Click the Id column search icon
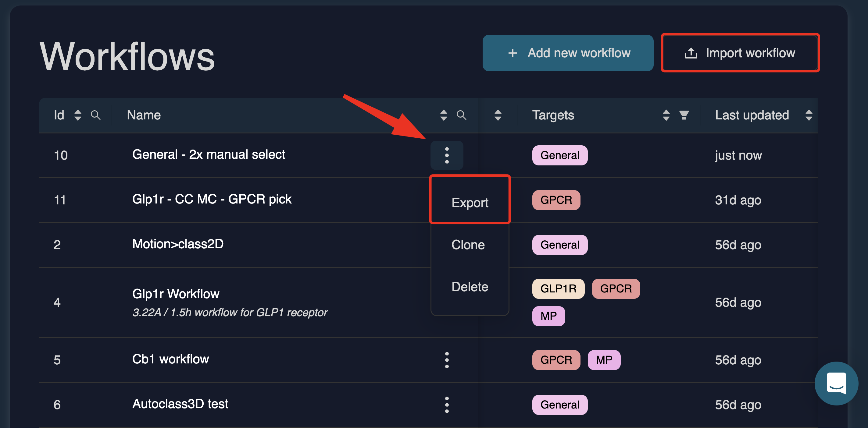 tap(96, 115)
